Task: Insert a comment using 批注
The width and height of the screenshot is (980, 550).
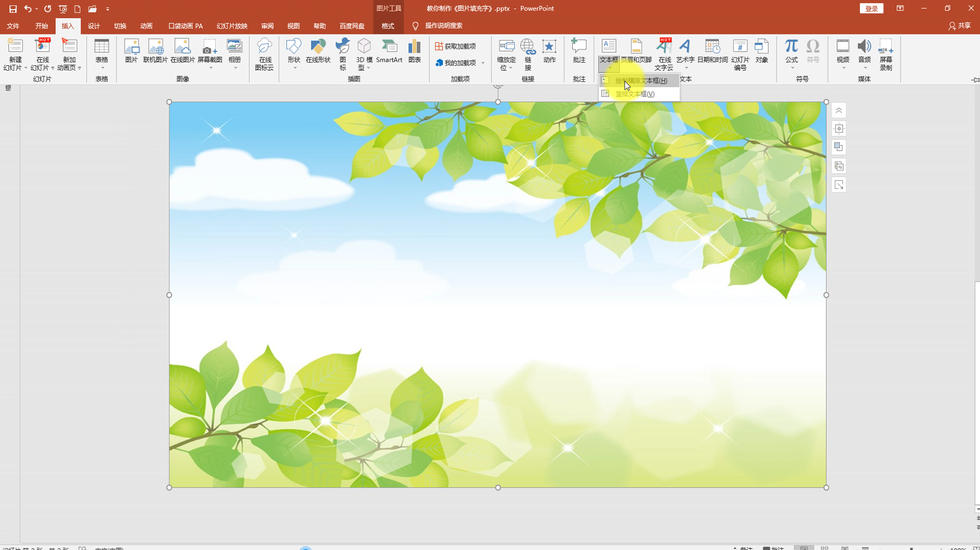Action: coord(579,51)
